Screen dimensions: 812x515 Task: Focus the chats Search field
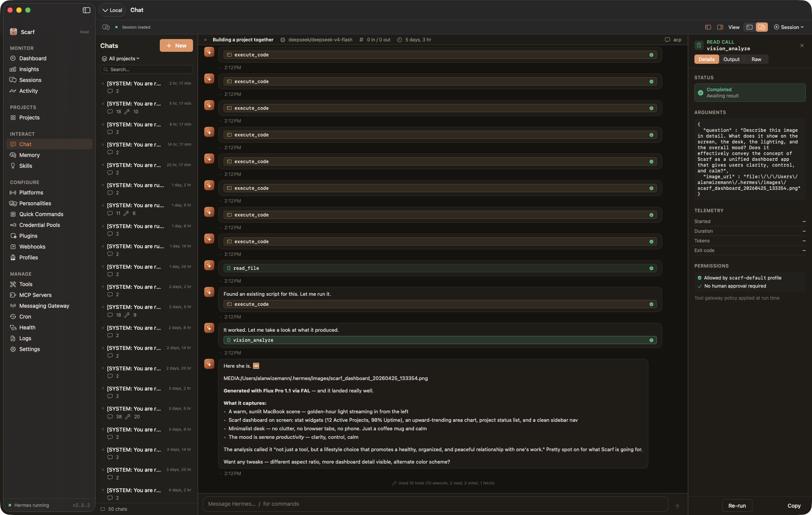click(147, 70)
